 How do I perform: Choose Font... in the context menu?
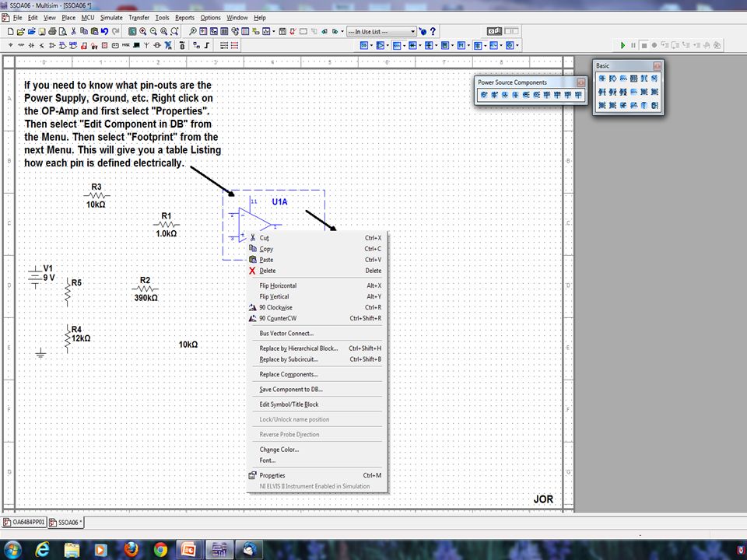(x=317, y=460)
